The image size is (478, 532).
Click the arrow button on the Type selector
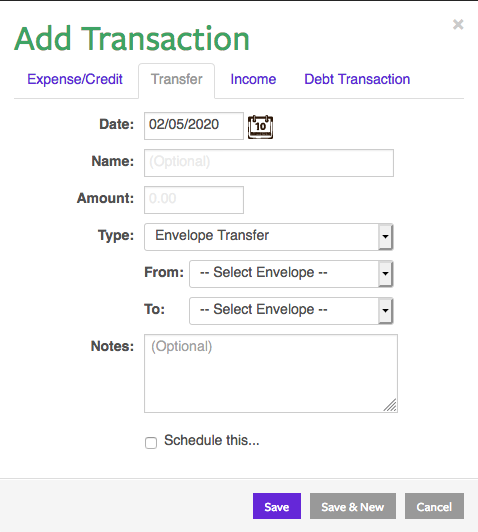coord(385,237)
